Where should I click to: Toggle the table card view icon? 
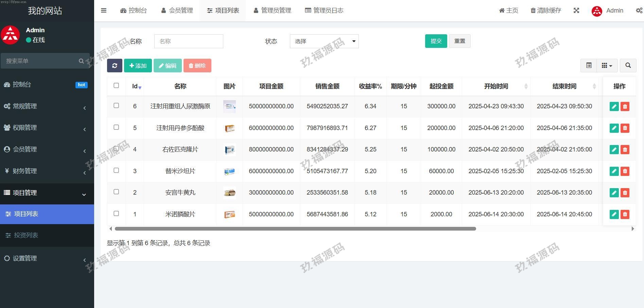(x=589, y=66)
